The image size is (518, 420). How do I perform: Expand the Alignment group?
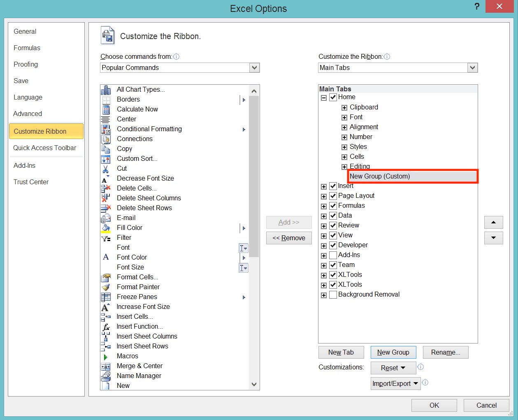click(344, 128)
